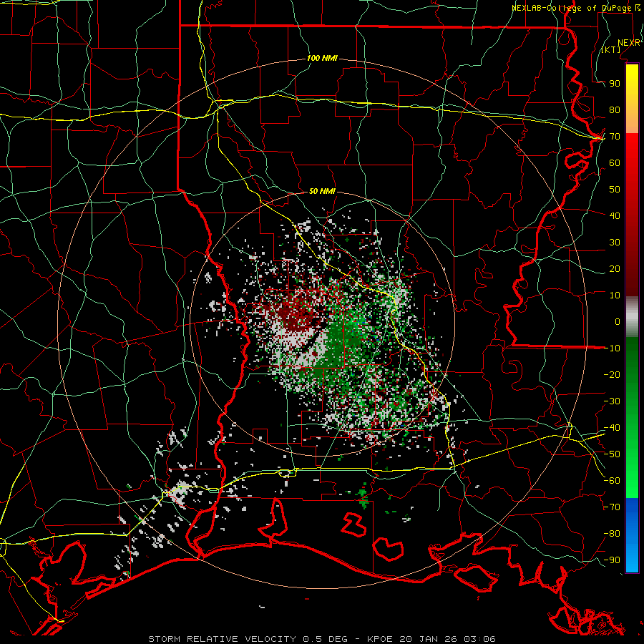The width and height of the screenshot is (644, 644).
Task: Click the 30 value on color scale
Action: [x=615, y=243]
